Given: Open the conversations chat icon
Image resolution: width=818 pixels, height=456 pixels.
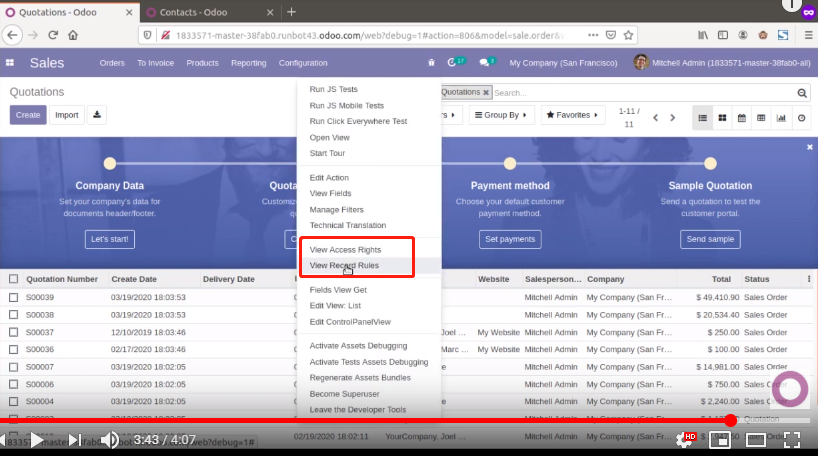Looking at the screenshot, I should pyautogui.click(x=486, y=63).
